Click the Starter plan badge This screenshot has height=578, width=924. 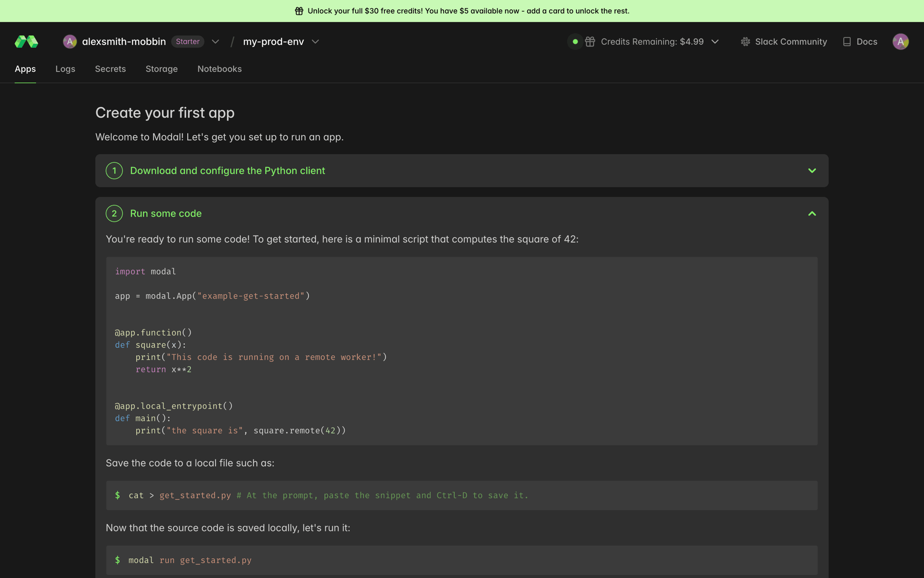tap(188, 42)
